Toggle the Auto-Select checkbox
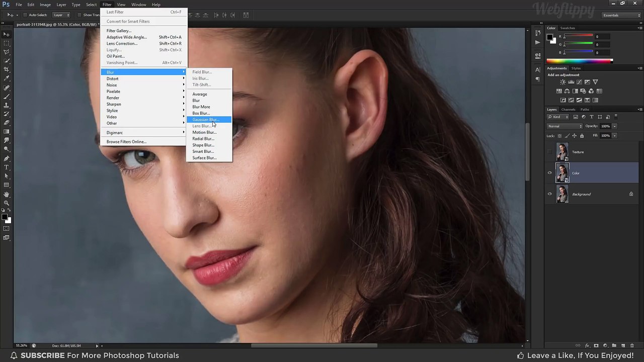This screenshot has width=644, height=362. click(x=25, y=15)
